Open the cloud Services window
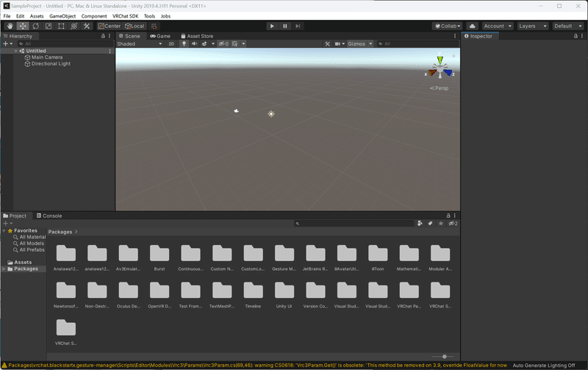The height and width of the screenshot is (370, 588). (473, 26)
